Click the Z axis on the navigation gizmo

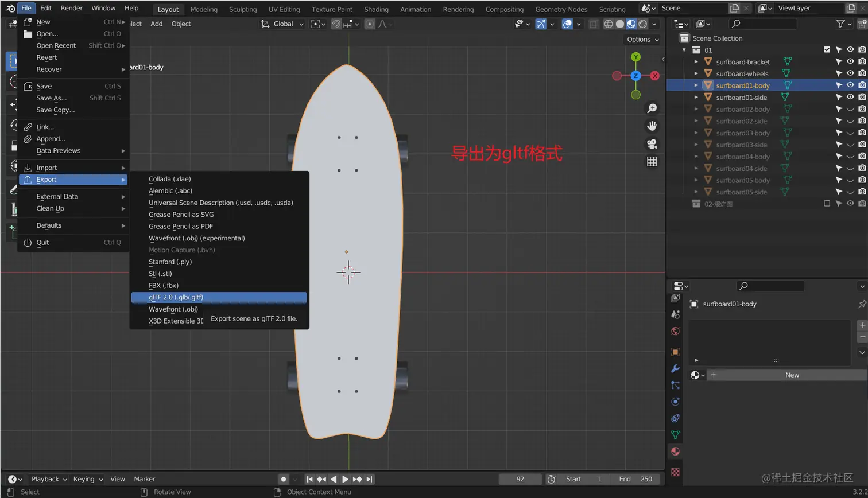(636, 76)
